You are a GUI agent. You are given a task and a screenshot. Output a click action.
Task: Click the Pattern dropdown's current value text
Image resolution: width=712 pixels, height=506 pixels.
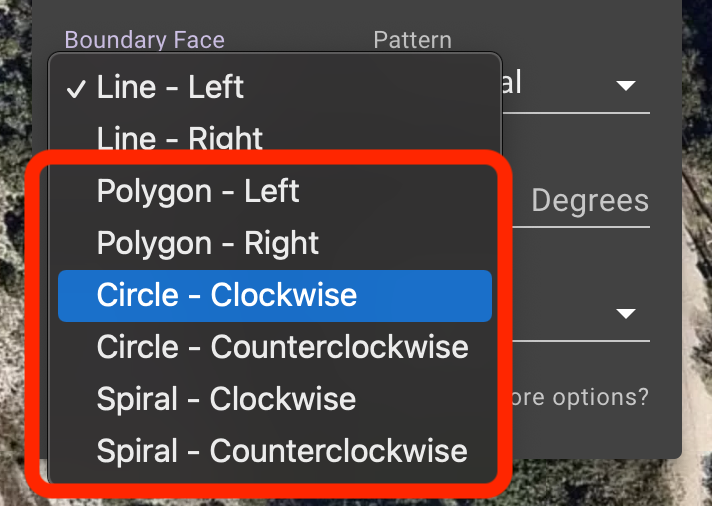512,83
